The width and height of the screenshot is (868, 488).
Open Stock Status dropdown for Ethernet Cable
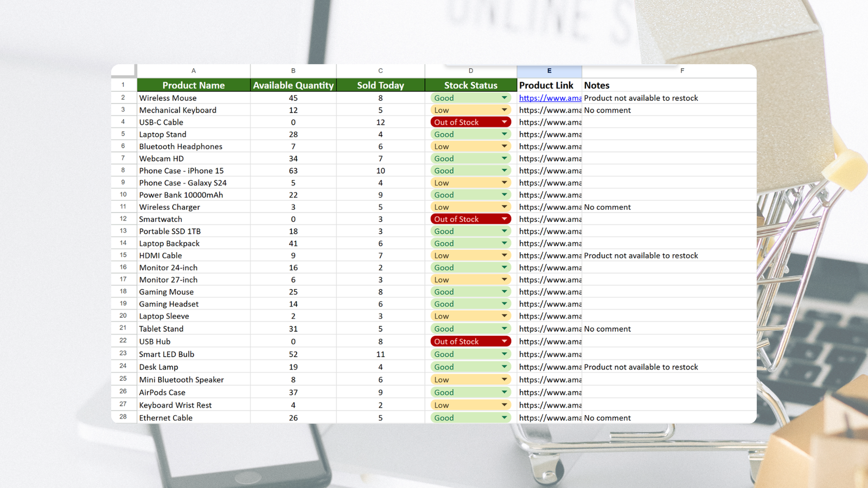click(504, 418)
